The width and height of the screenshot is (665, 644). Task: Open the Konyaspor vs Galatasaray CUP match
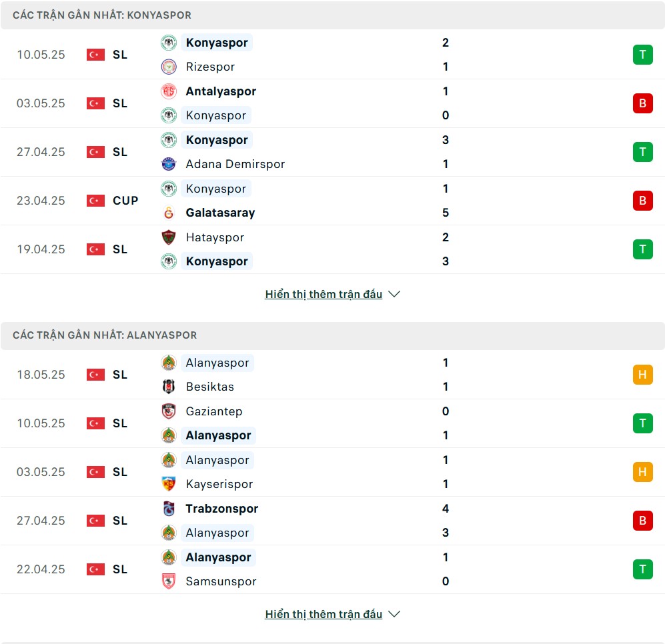[332, 201]
